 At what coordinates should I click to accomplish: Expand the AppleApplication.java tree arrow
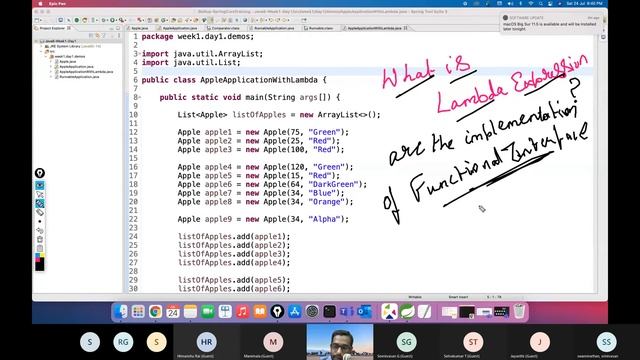tap(51, 67)
